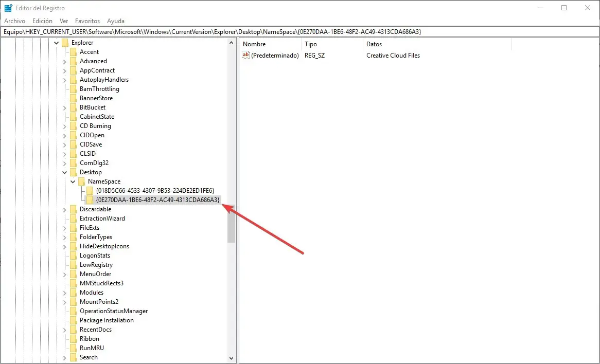Image resolution: width=600 pixels, height=364 pixels.
Task: Select the Package Installation key
Action: (107, 320)
